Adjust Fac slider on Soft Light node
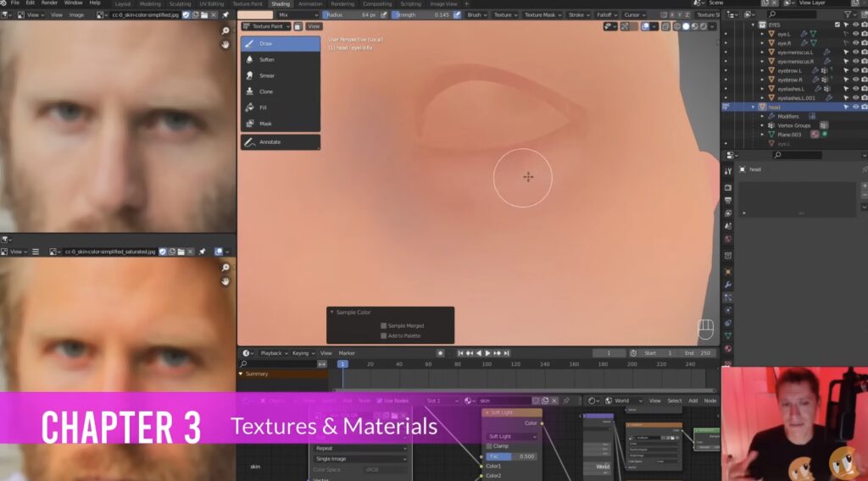This screenshot has height=481, width=868. tap(511, 456)
